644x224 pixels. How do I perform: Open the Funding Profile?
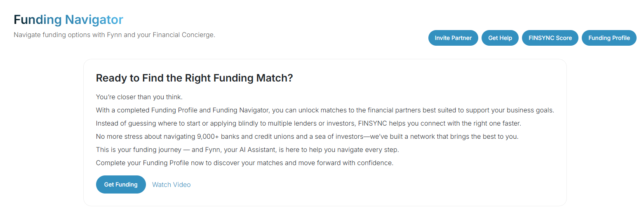point(609,38)
